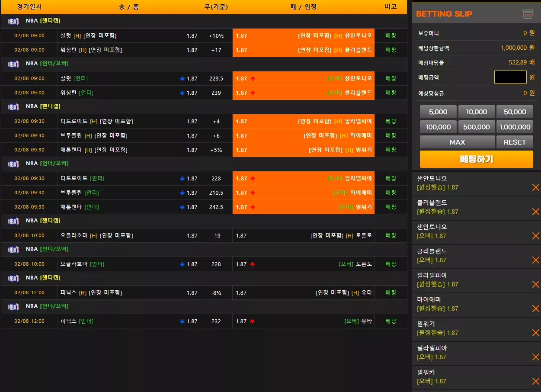Image resolution: width=541 pixels, height=392 pixels.
Task: Select 오클라호마 home handicap -19
Action: 129,236
